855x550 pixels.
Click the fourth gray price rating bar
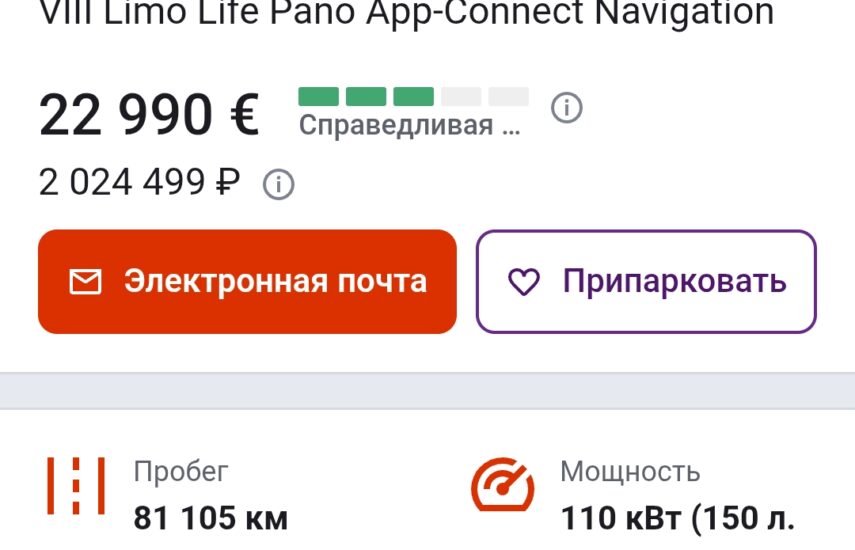tap(461, 96)
